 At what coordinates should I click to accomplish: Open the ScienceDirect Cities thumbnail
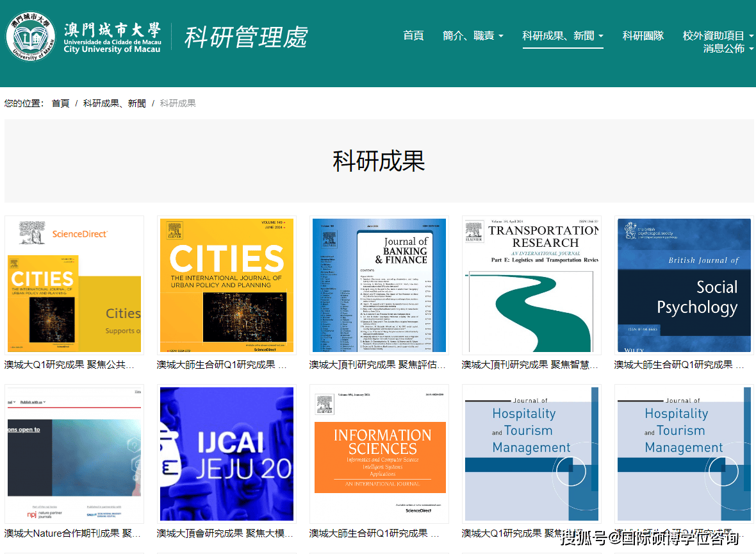[74, 285]
